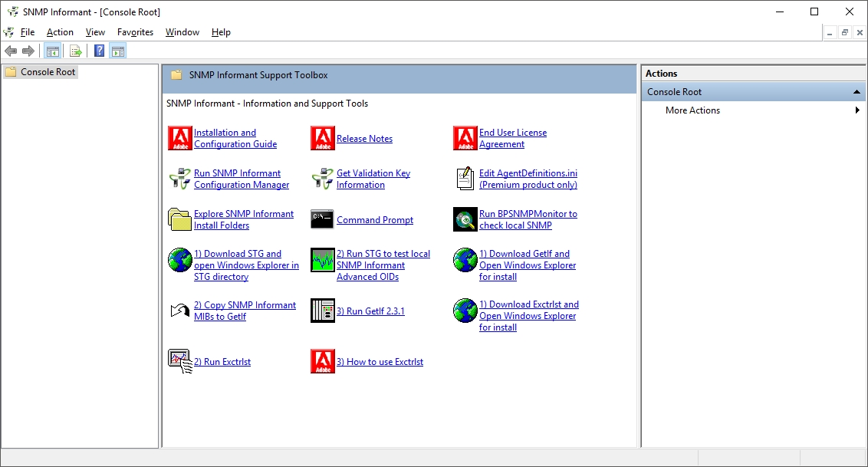Click the globe icon beside Download GetIf
This screenshot has height=467, width=868.
point(465,259)
